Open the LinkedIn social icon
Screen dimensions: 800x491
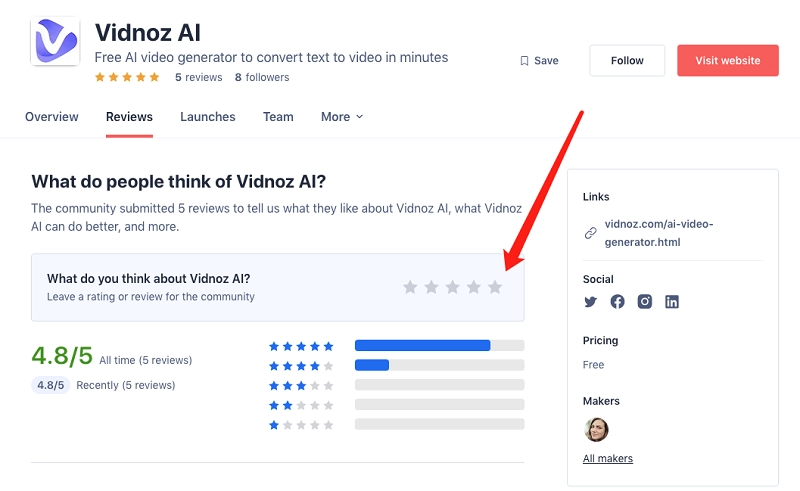[x=672, y=301]
